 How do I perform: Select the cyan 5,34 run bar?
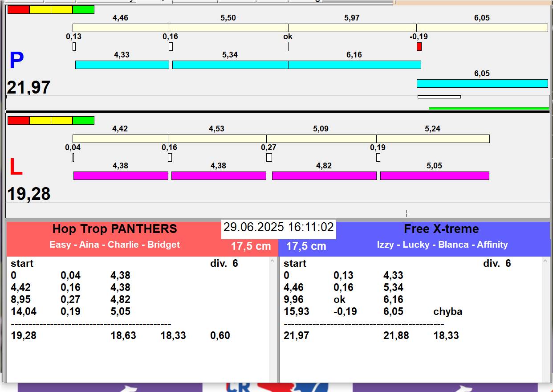230,65
